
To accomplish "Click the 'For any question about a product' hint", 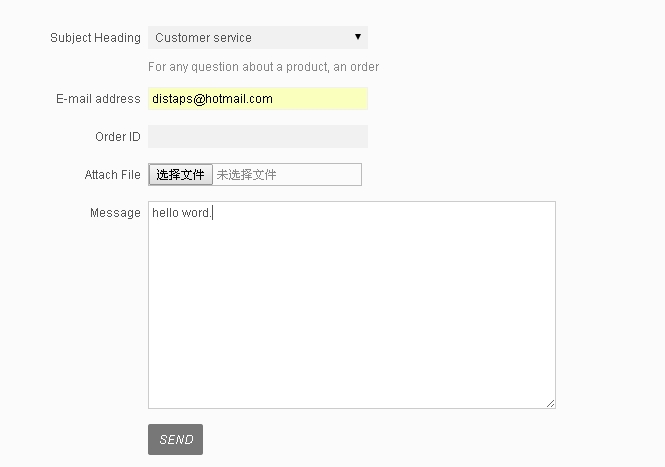I will pyautogui.click(x=263, y=67).
